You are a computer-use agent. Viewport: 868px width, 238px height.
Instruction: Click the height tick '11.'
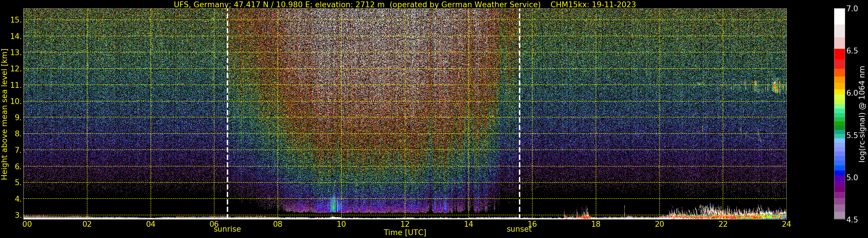tap(16, 85)
